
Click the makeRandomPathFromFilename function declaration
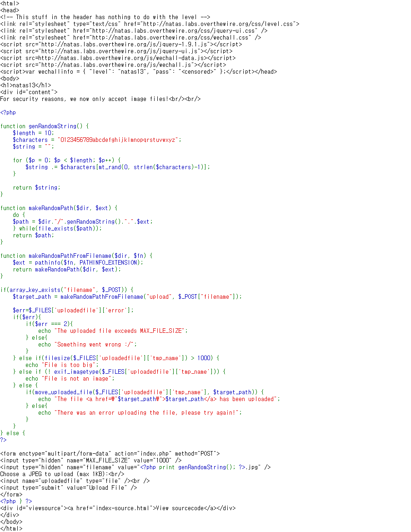(x=76, y=256)
